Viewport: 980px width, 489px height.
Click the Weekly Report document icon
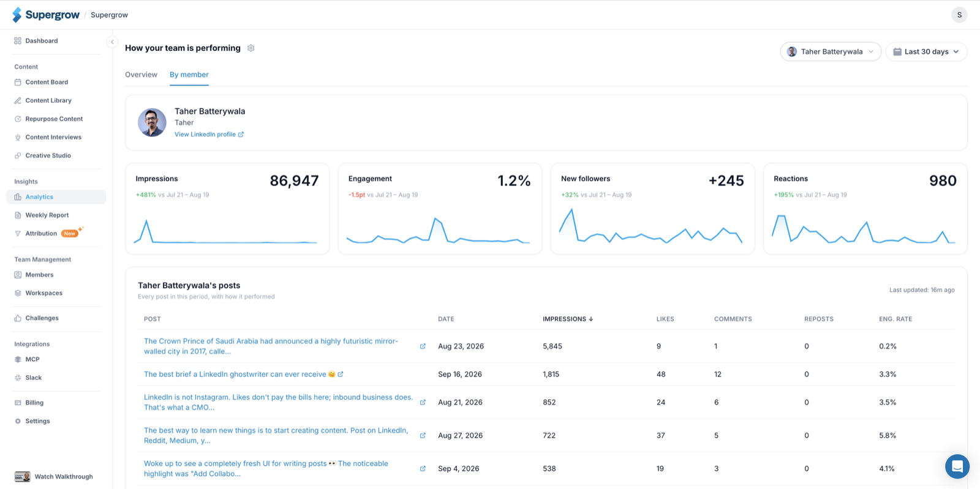tap(18, 215)
